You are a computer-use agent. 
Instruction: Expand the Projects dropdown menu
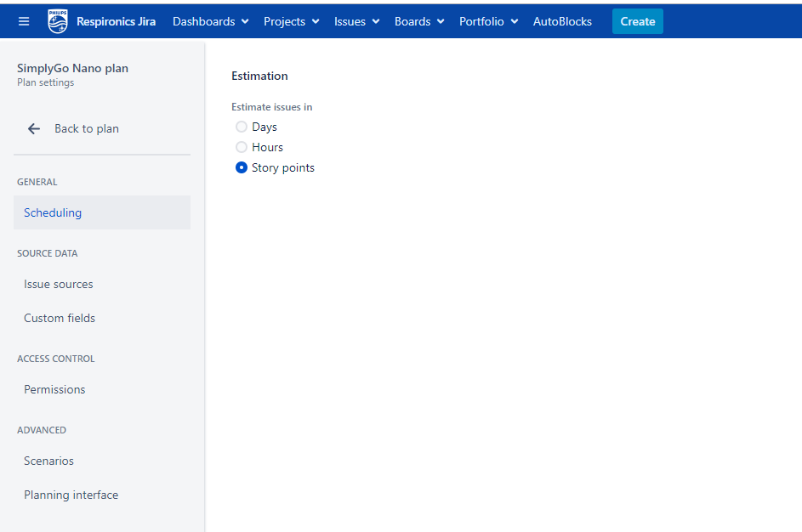point(292,21)
